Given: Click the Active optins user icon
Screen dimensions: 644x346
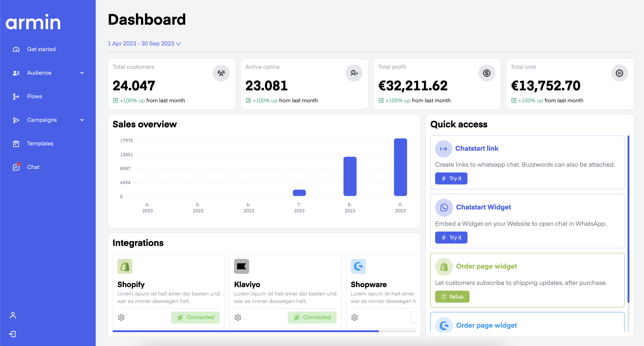Looking at the screenshot, I should click(x=354, y=73).
